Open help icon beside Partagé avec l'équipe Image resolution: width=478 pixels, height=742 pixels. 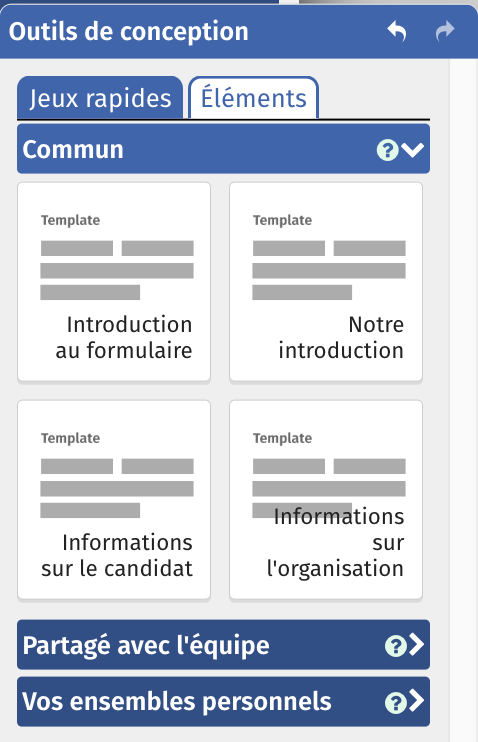click(x=395, y=645)
